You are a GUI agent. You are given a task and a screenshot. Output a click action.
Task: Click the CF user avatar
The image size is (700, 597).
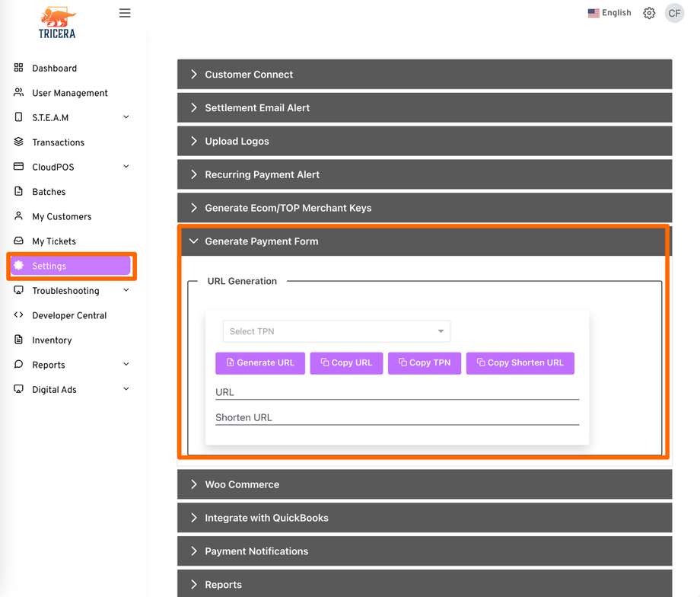(x=674, y=13)
